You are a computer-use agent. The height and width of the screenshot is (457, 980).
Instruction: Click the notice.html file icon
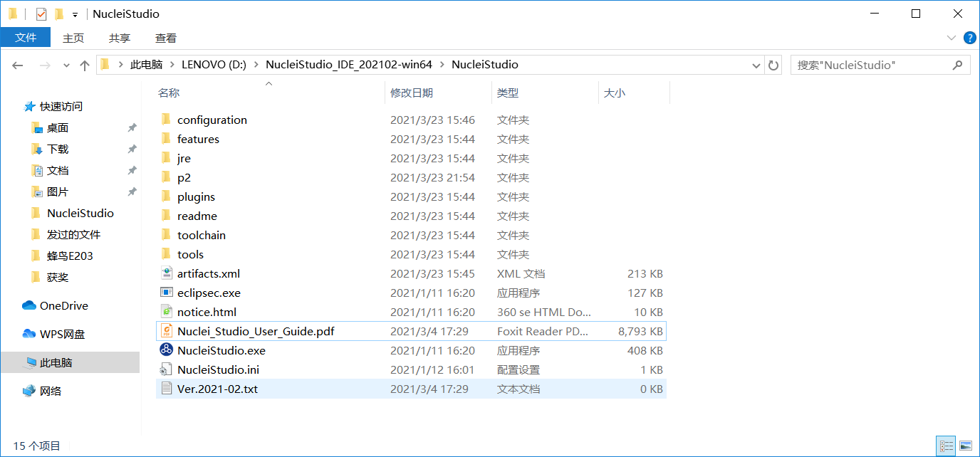point(166,312)
